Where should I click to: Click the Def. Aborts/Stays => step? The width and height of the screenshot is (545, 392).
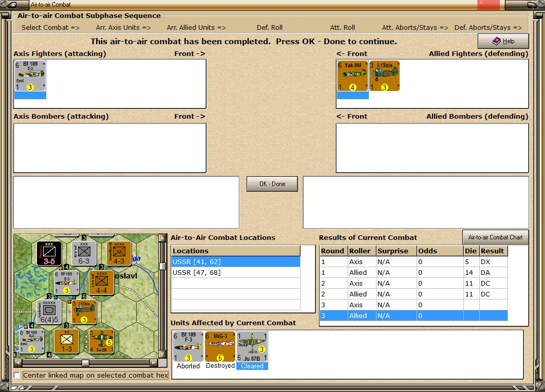tap(488, 27)
